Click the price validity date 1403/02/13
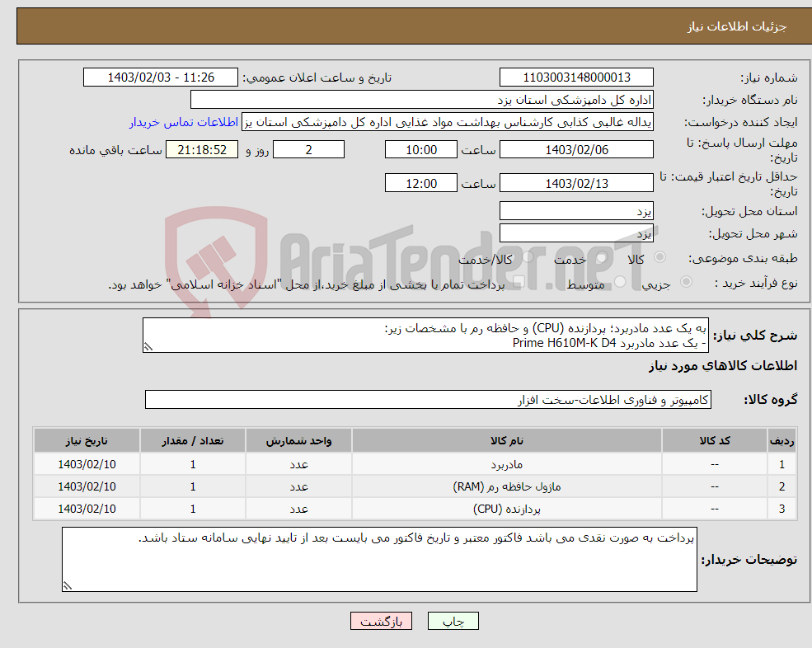 click(576, 183)
